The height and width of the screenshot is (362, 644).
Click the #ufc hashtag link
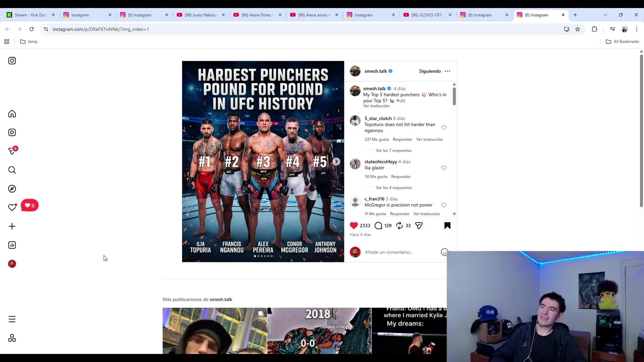(x=400, y=101)
